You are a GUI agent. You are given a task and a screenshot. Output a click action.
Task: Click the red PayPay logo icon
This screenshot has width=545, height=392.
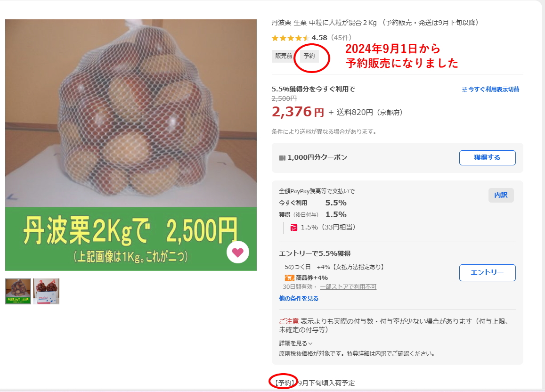click(294, 228)
